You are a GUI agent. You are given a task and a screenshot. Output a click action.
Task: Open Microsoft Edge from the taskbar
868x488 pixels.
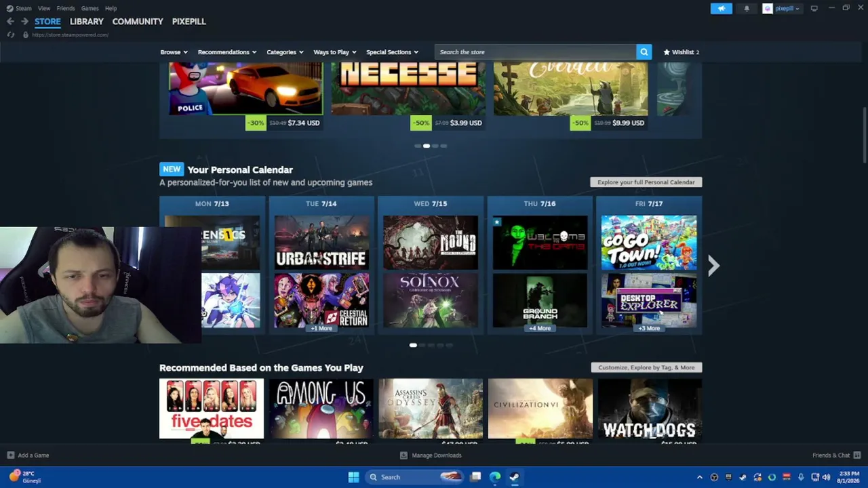(495, 477)
